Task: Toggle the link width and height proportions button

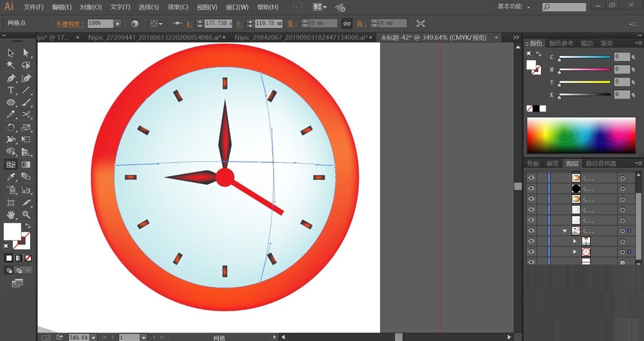Action: [x=347, y=24]
